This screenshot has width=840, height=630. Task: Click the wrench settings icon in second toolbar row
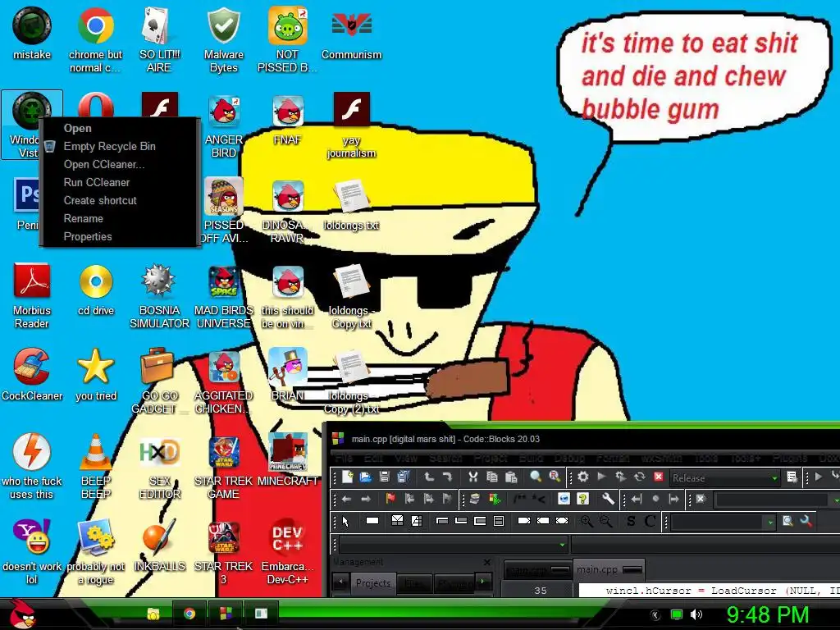point(608,500)
